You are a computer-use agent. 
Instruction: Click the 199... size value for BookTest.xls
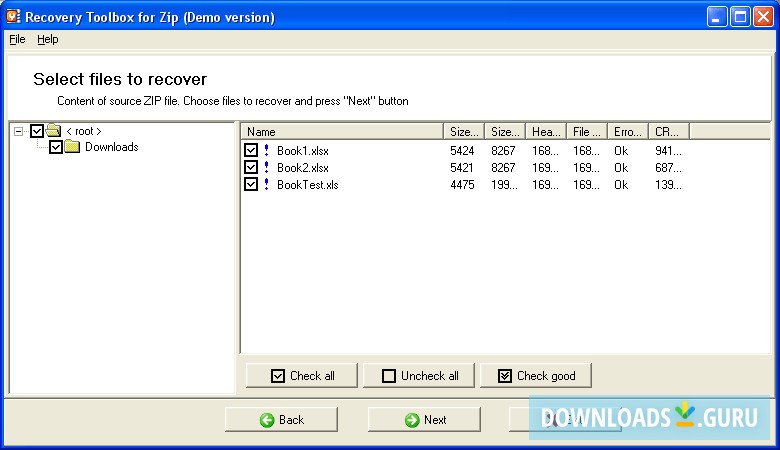pos(504,184)
